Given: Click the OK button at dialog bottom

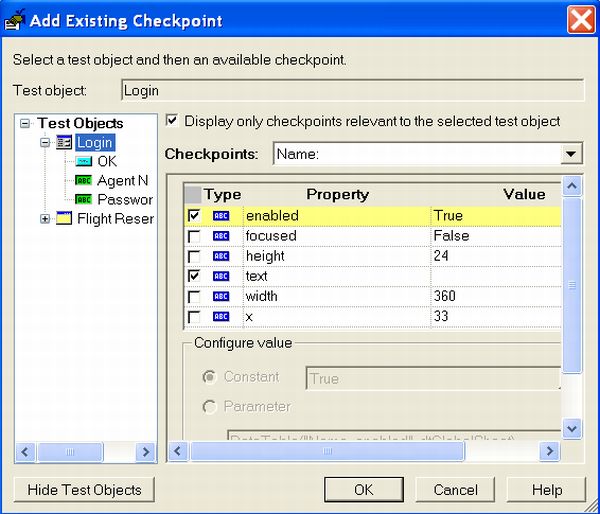Looking at the screenshot, I should [364, 490].
